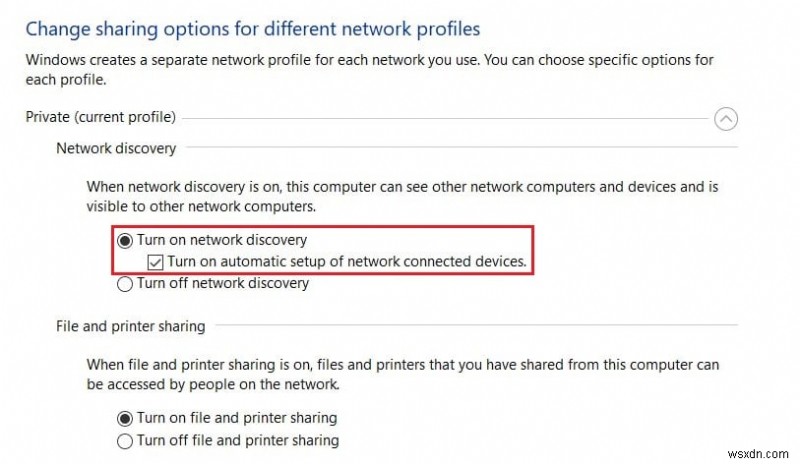This screenshot has width=800, height=464.
Task: Click the 'Turn on file and printer sharing' label text
Action: tap(237, 418)
